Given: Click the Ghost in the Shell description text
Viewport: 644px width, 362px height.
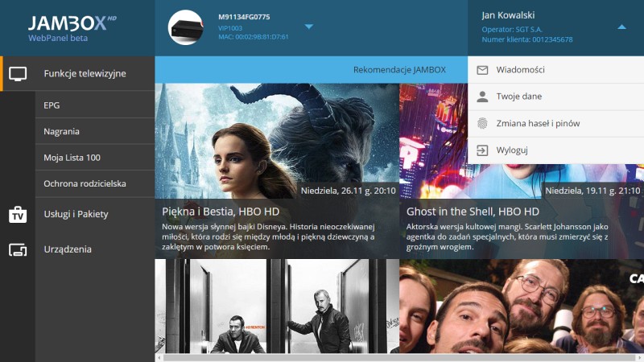Looking at the screenshot, I should click(507, 237).
